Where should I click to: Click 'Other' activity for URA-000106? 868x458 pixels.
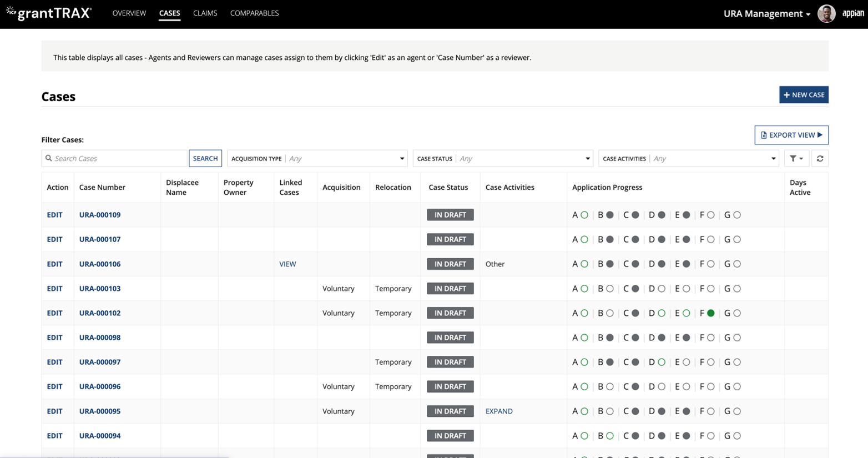495,264
